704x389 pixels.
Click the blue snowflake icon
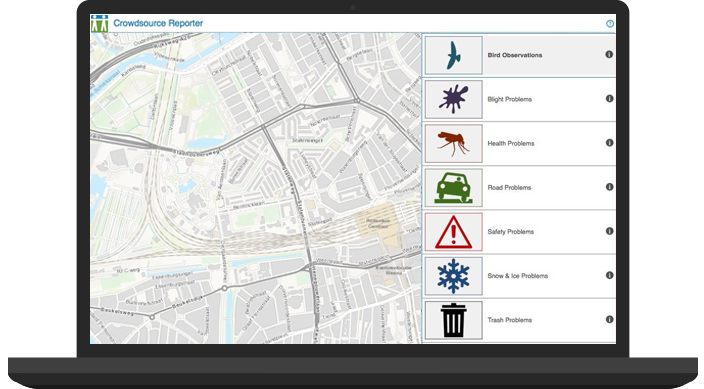(x=453, y=276)
